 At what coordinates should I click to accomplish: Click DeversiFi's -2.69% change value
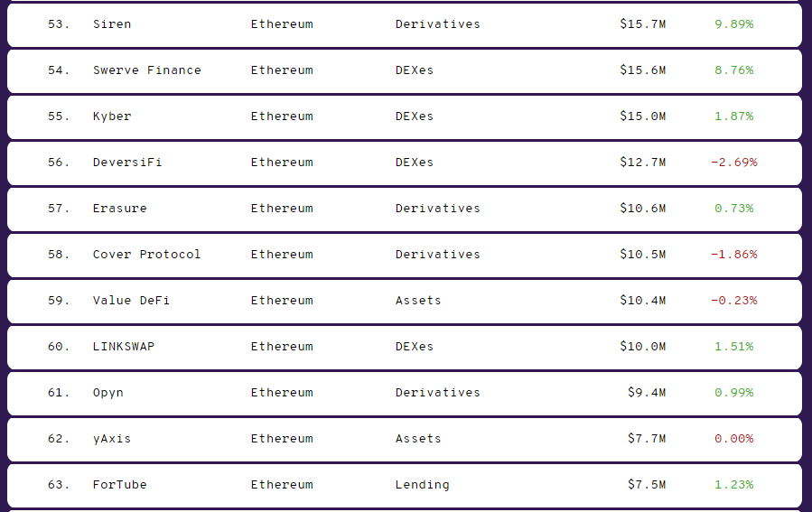[733, 163]
